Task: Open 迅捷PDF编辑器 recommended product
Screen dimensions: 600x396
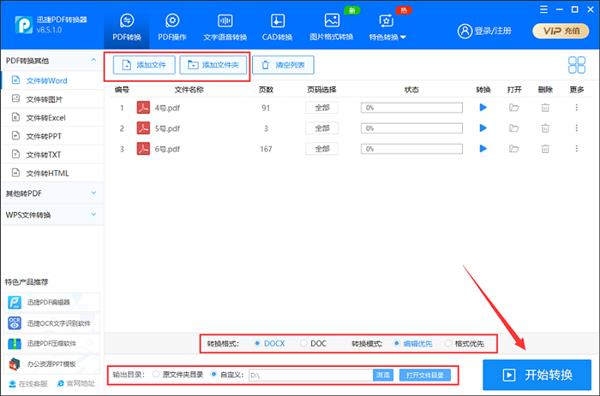Action: [52, 302]
